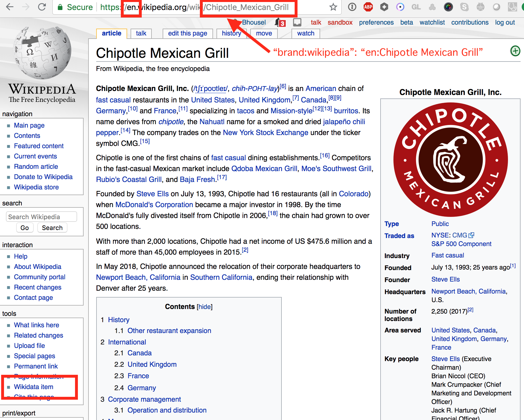The image size is (524, 420).
Task: Click into the Search Wikipedia field
Action: [42, 217]
